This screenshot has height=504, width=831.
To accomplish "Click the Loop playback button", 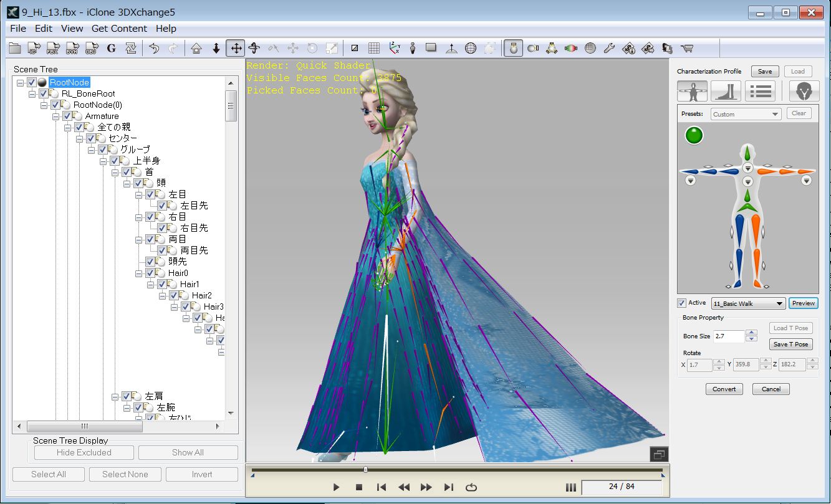I will 471,487.
